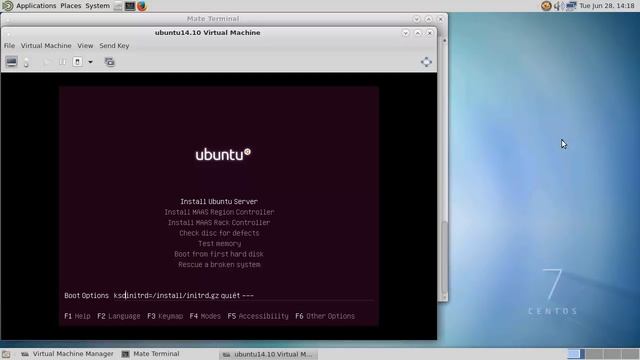This screenshot has width=640, height=360.
Task: Click into the Boot Options text field
Action: point(243,296)
